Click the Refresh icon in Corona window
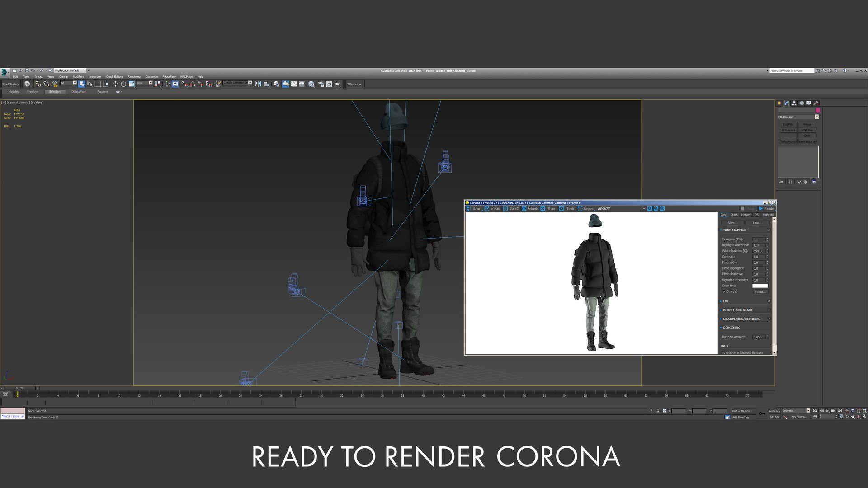The image size is (868, 488). pos(524,209)
